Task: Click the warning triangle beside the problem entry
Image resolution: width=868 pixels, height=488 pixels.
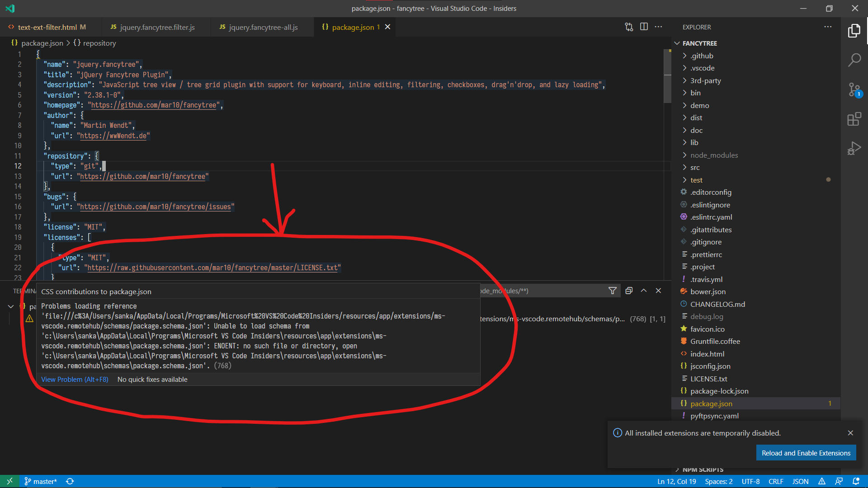Action: 29,319
